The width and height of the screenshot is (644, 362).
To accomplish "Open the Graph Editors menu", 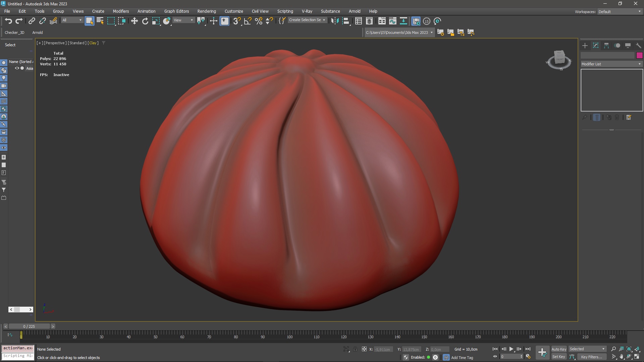I will tap(176, 11).
